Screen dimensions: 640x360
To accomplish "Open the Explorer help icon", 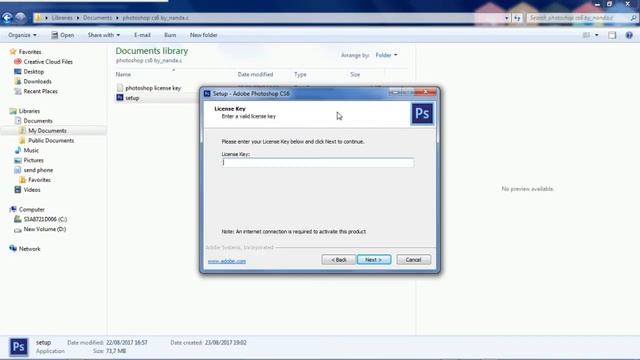I will (629, 35).
